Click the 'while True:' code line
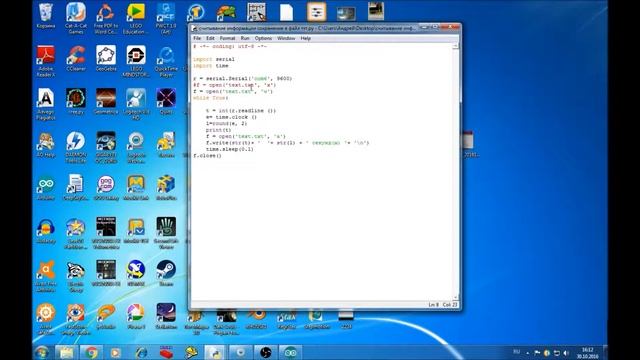Viewport: 640px width, 360px height. click(x=211, y=98)
